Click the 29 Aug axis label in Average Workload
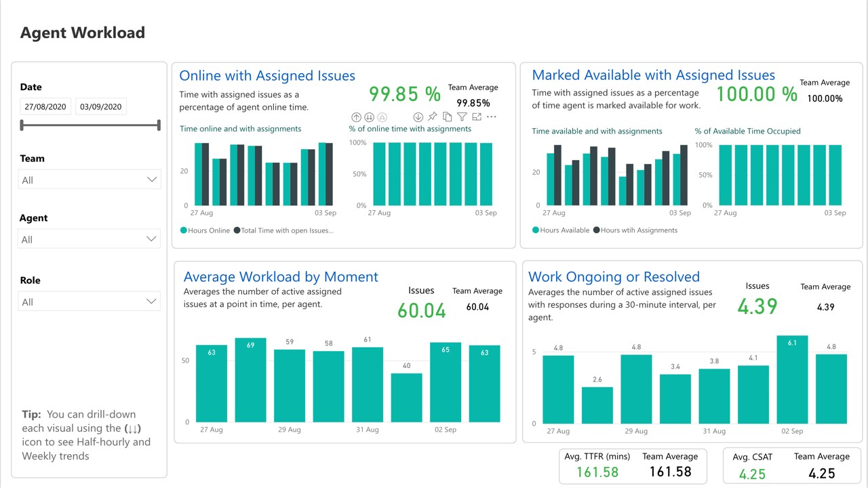The image size is (868, 488). coord(290,430)
